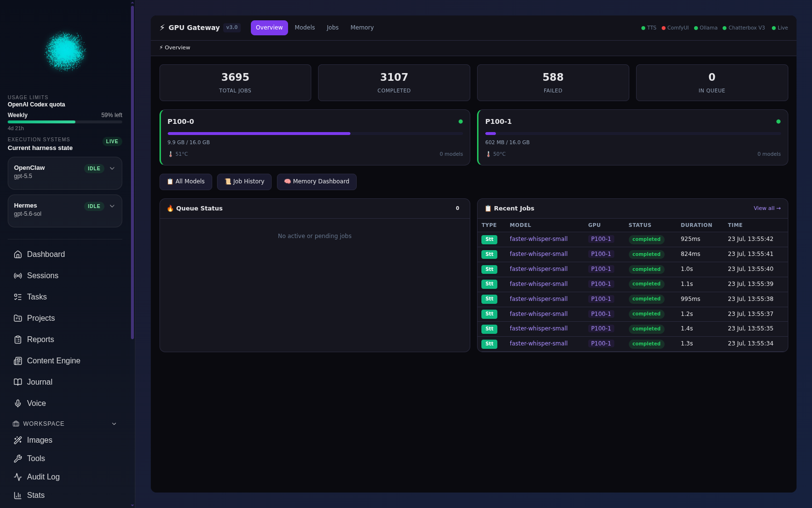
Task: Click the 3107 Completed card
Action: pos(394,83)
